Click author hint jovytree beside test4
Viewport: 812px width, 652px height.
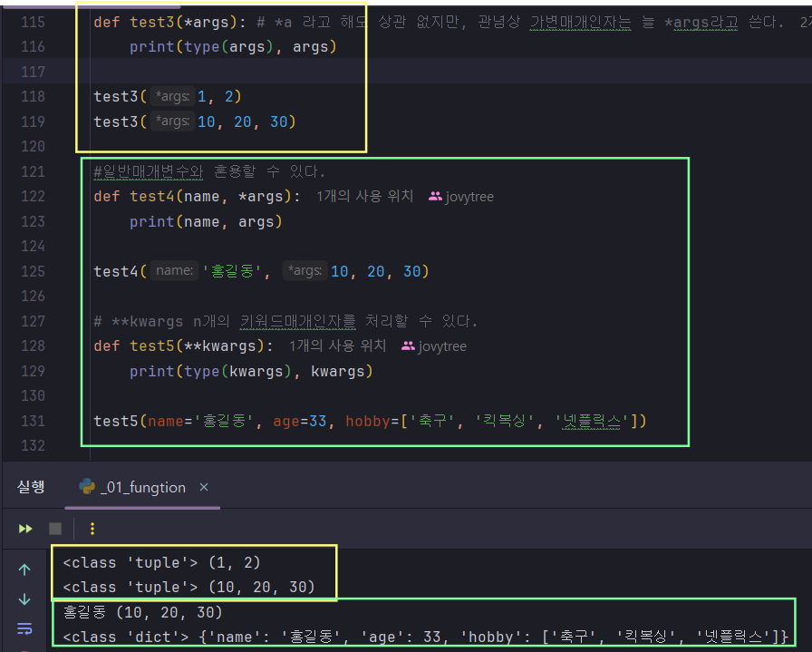(469, 197)
